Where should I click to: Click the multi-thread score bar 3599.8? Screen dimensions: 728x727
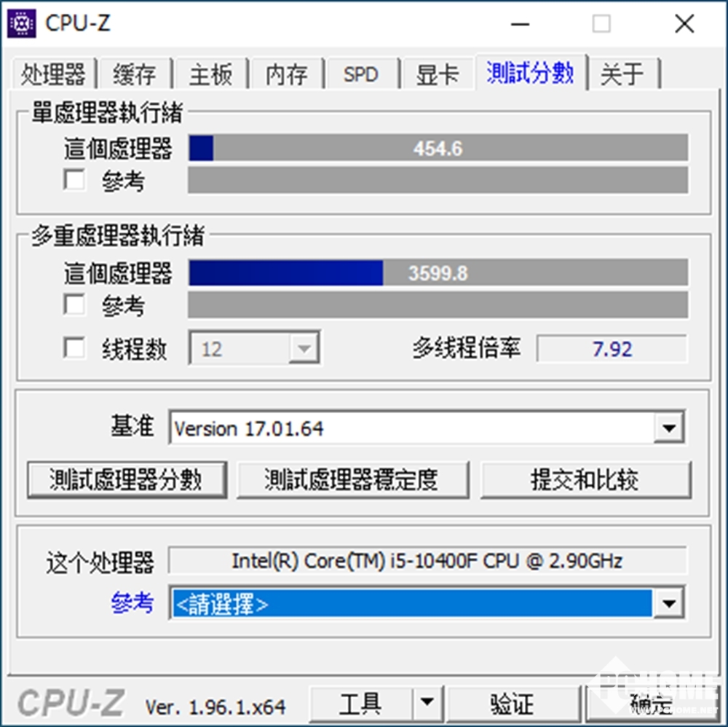[438, 272]
